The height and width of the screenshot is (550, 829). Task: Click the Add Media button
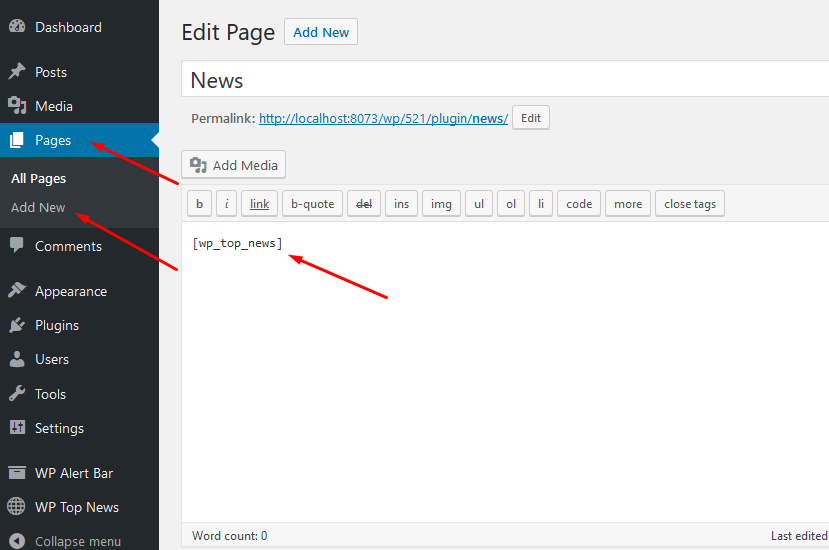pos(234,164)
